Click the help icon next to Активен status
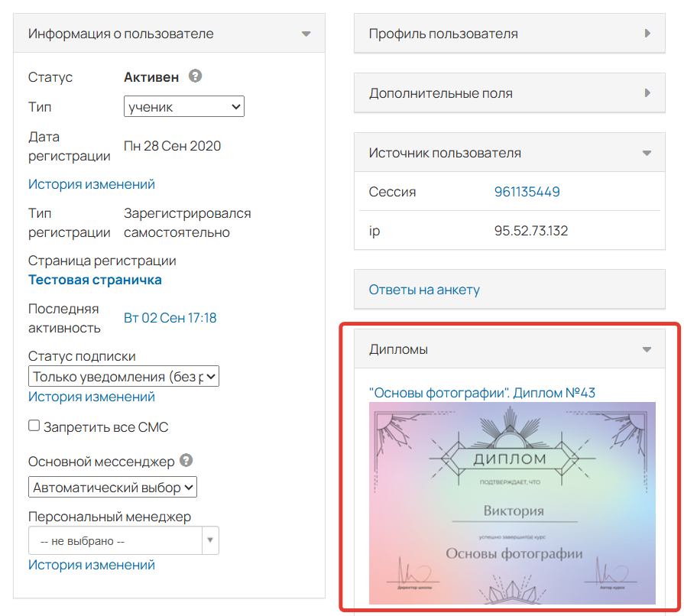 [196, 76]
